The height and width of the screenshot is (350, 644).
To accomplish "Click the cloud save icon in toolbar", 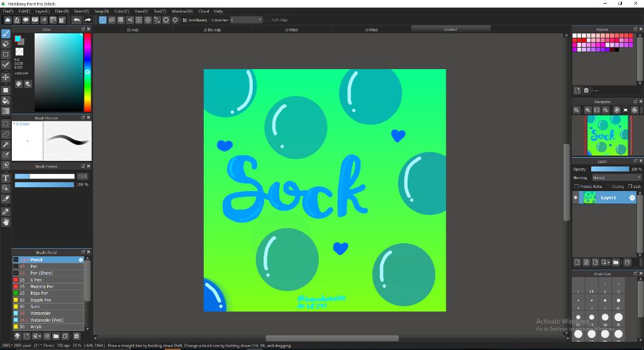I will [x=8, y=19].
